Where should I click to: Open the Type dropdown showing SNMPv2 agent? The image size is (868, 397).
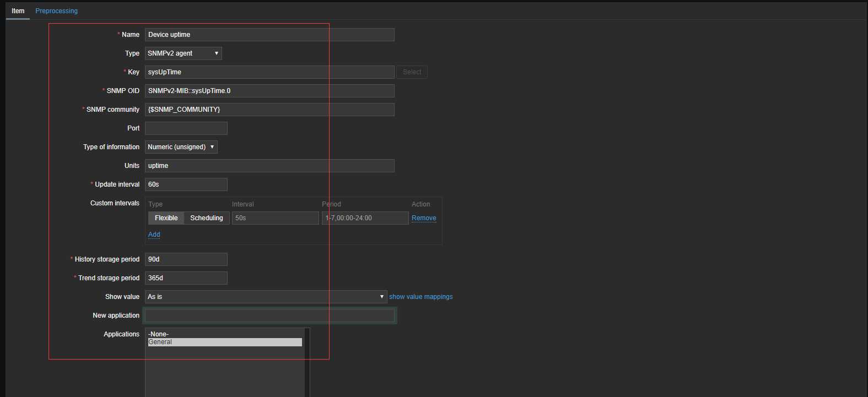[x=183, y=53]
